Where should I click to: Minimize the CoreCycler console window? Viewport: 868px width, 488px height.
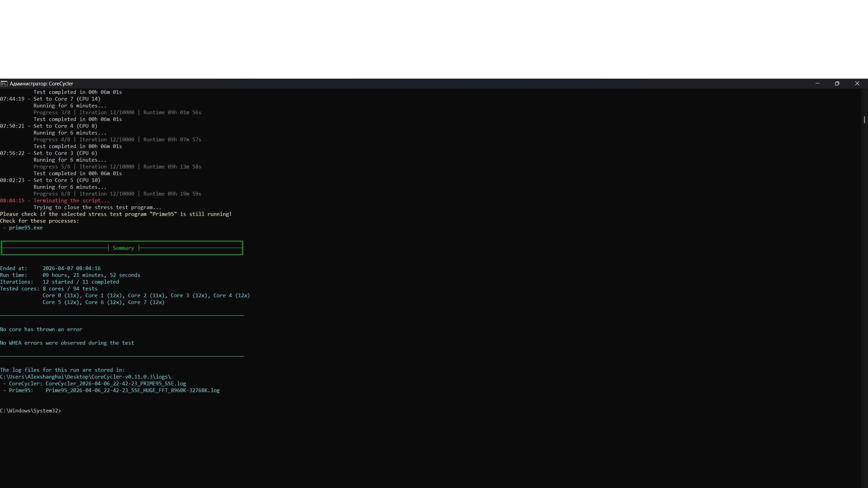817,83
